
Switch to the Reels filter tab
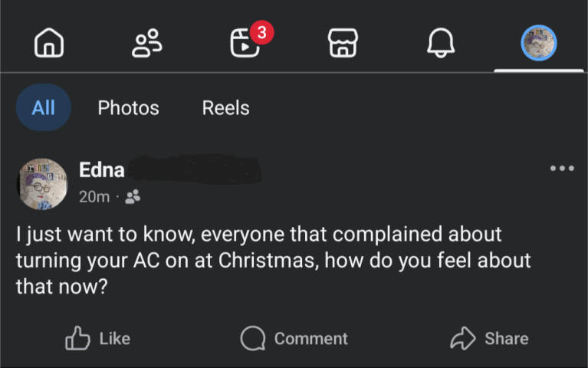(225, 108)
